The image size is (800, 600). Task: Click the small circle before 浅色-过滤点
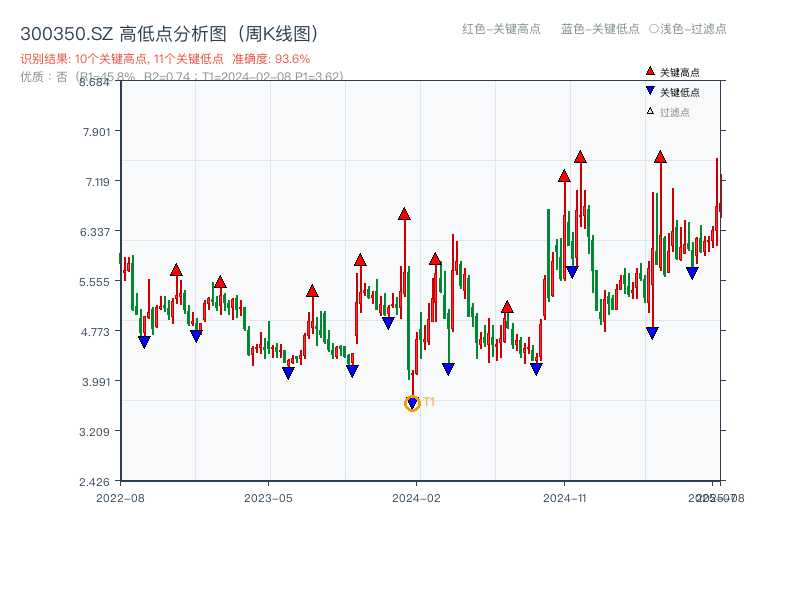654,29
